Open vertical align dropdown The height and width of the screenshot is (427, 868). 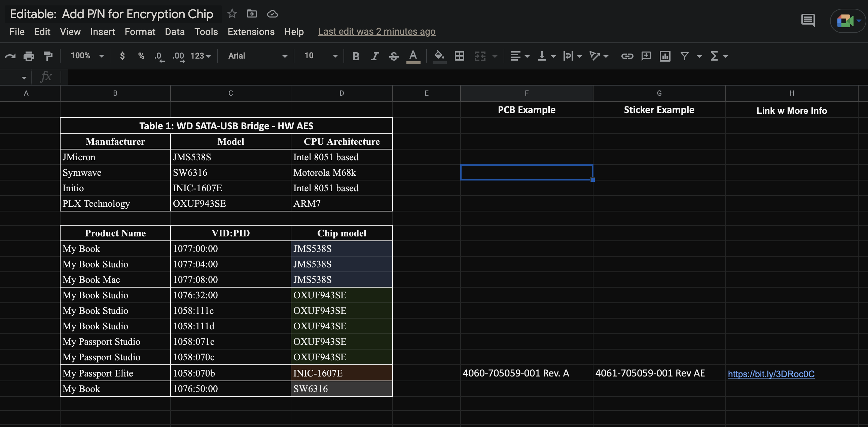[546, 56]
